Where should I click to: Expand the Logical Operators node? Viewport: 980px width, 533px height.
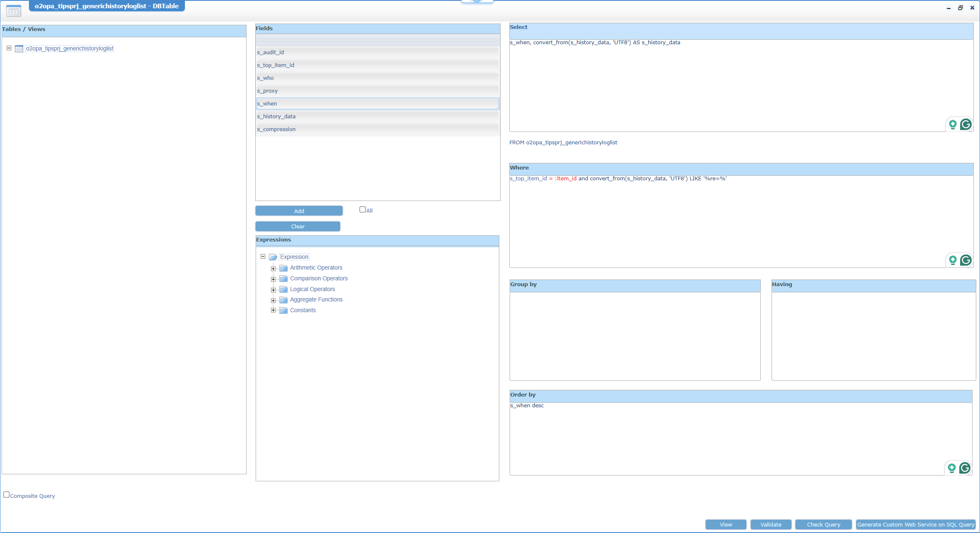click(273, 290)
